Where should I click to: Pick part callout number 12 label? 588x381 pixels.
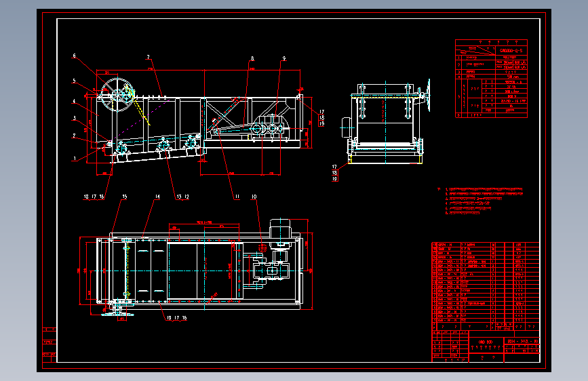pos(187,197)
